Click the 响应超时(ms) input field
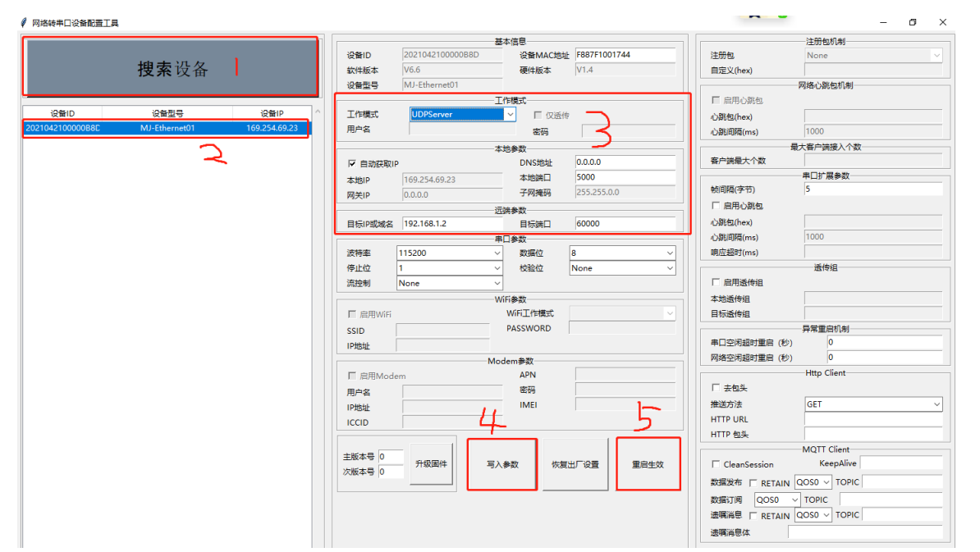The height and width of the screenshot is (552, 980). (873, 253)
